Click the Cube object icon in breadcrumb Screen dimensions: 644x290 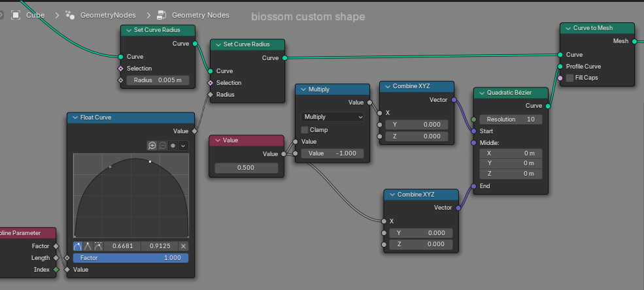coord(16,15)
